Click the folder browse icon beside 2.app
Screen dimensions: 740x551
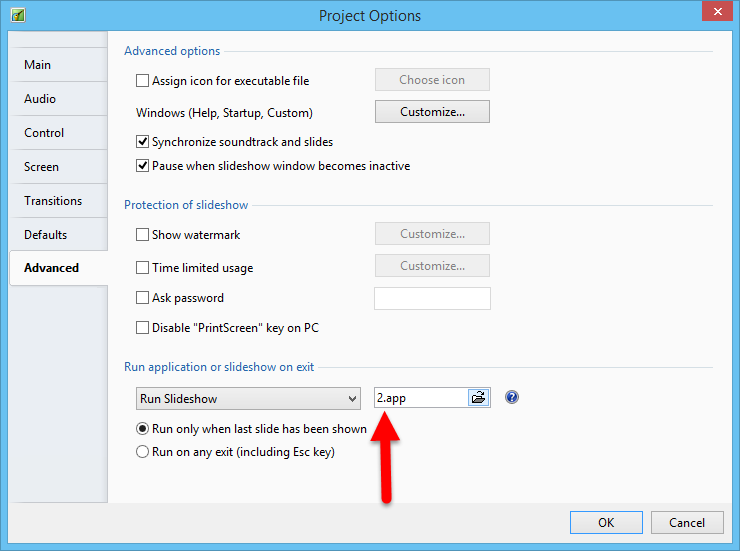pyautogui.click(x=478, y=398)
